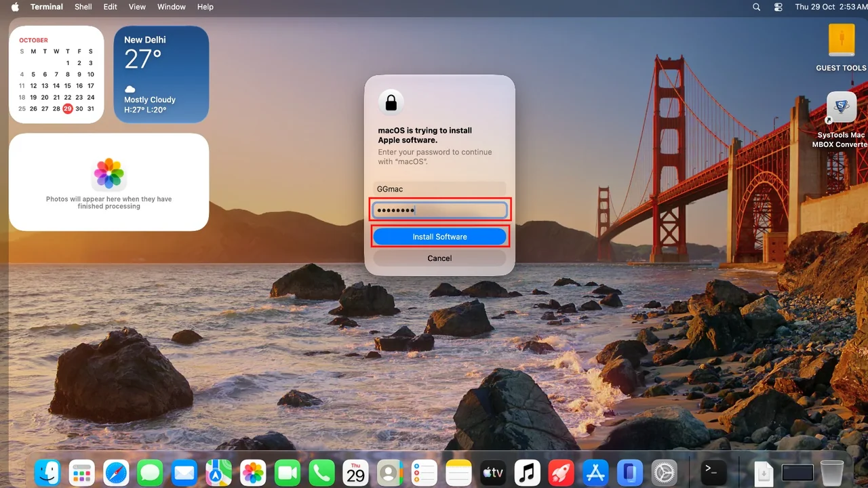Click the date and time in menu bar
Screen dimensions: 868x488
(x=831, y=7)
